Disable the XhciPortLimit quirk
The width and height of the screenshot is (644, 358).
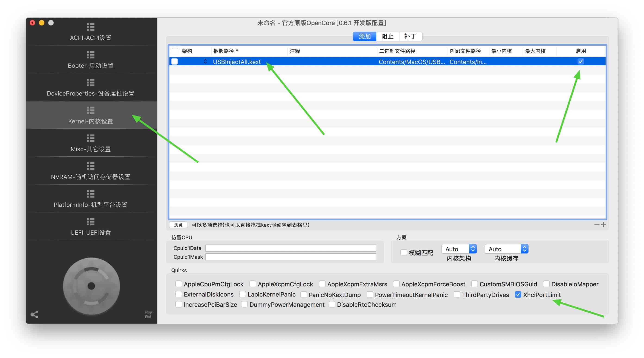pos(518,294)
